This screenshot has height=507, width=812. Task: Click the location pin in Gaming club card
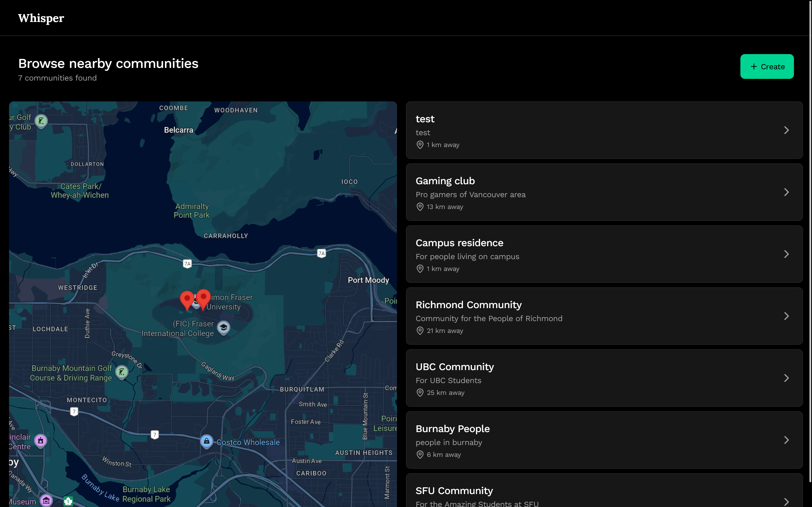coord(420,207)
